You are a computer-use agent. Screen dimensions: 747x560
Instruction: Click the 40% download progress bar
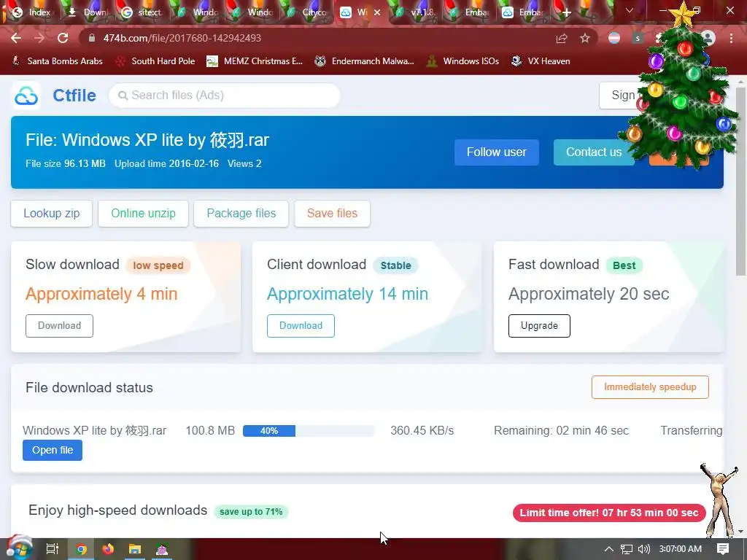click(309, 431)
